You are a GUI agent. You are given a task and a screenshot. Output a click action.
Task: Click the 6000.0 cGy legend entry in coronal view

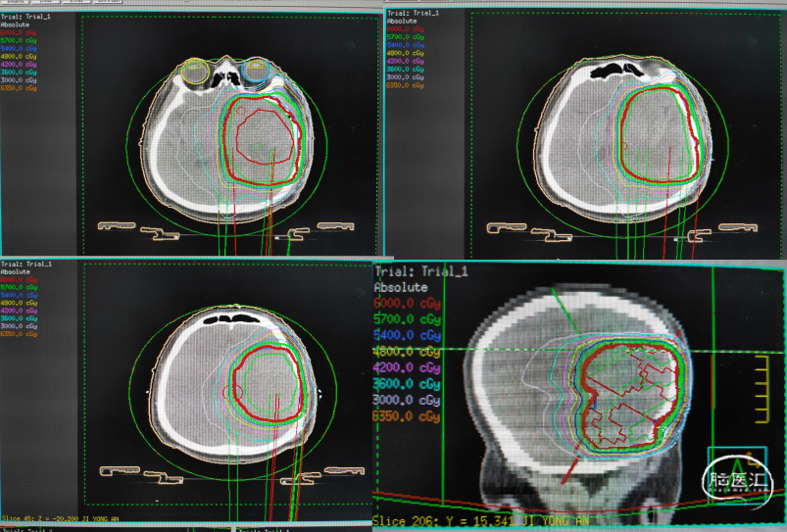[407, 304]
